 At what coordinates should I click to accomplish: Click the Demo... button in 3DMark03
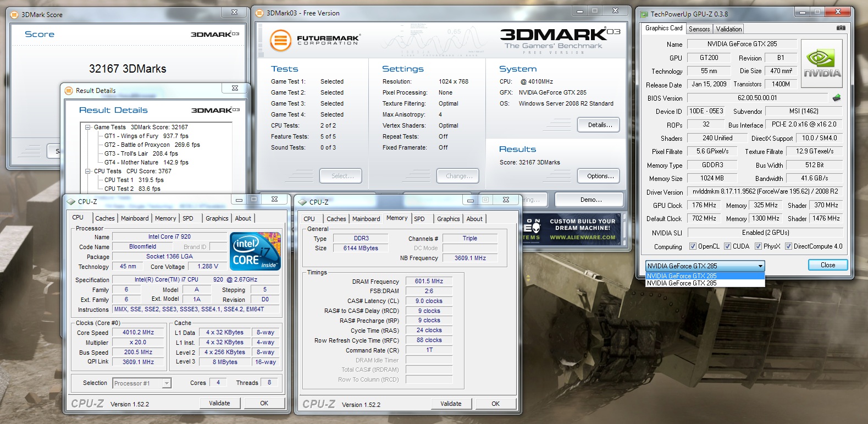click(589, 200)
